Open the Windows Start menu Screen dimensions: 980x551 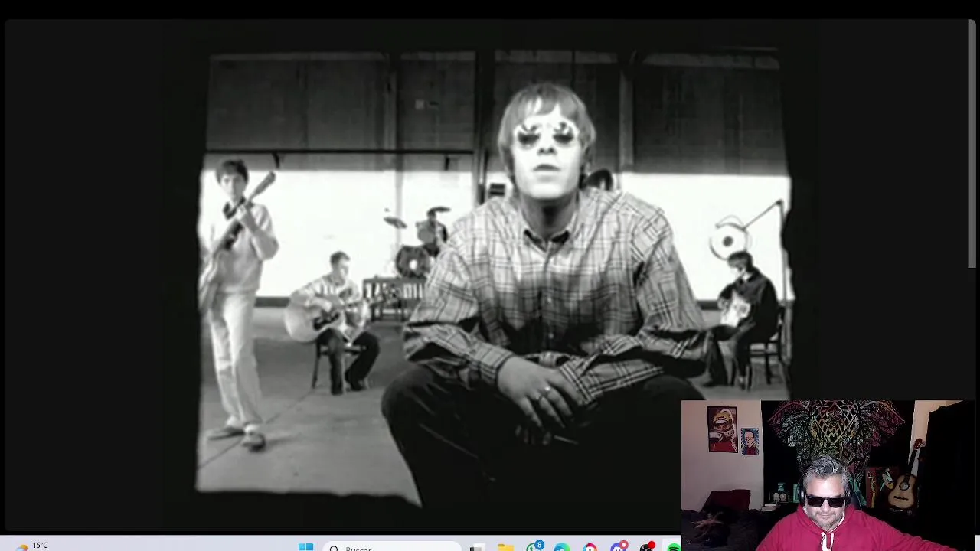click(x=305, y=546)
